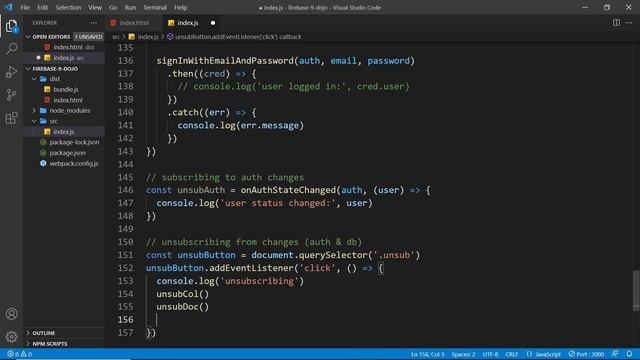The image size is (640, 360).
Task: Open the Help menu
Action: click(x=180, y=7)
